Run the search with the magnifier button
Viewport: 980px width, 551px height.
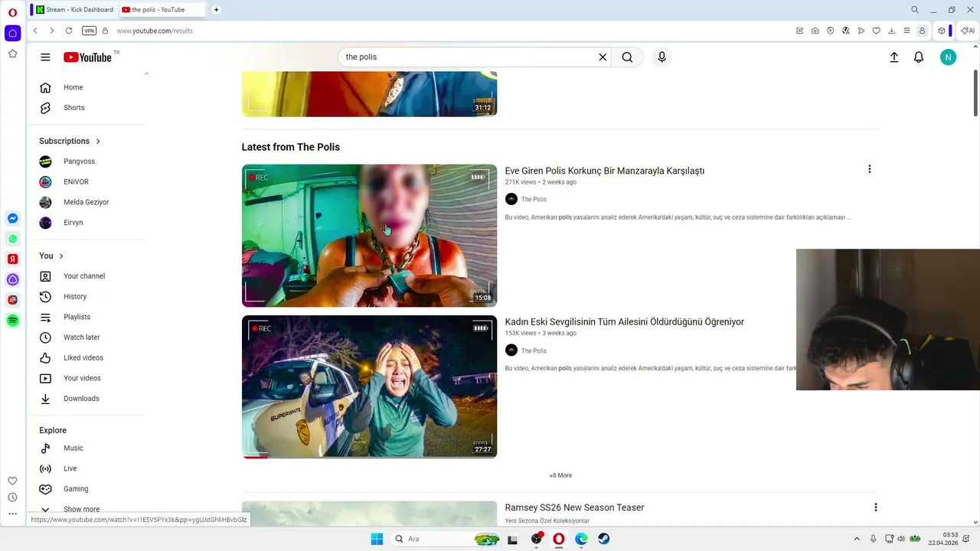pyautogui.click(x=627, y=57)
